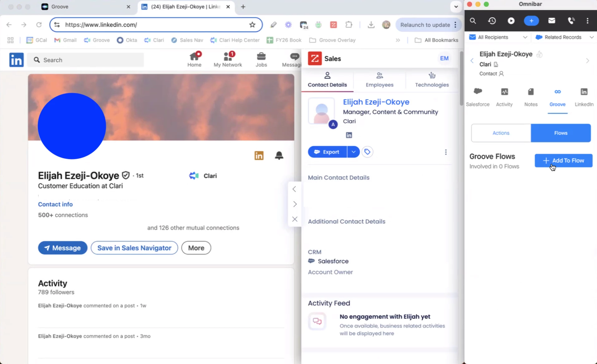Select the Flows toggle button
This screenshot has height=364, width=597.
point(561,133)
